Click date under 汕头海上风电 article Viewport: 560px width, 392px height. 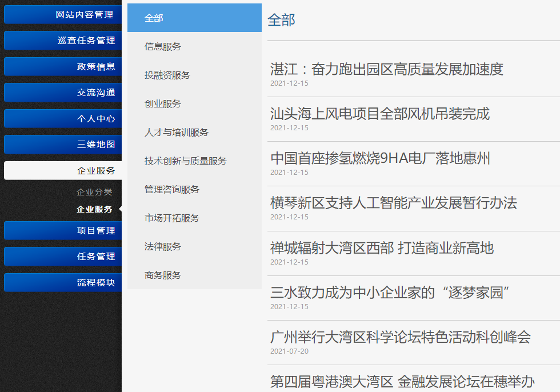coord(289,128)
